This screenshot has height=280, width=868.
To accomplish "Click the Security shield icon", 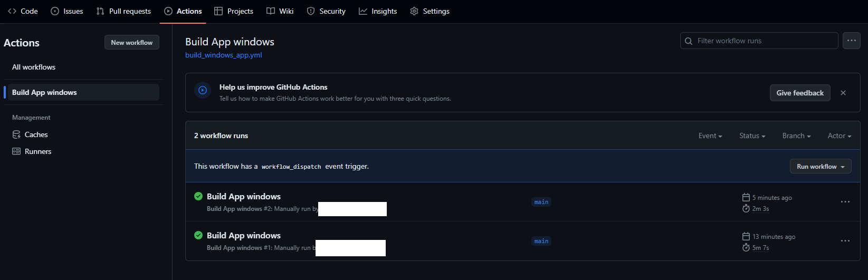I will (x=311, y=11).
